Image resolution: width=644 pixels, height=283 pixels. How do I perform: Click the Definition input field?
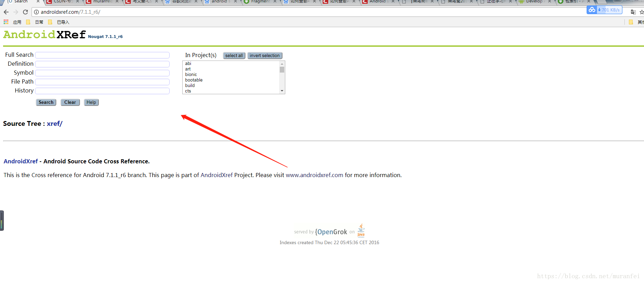click(102, 64)
